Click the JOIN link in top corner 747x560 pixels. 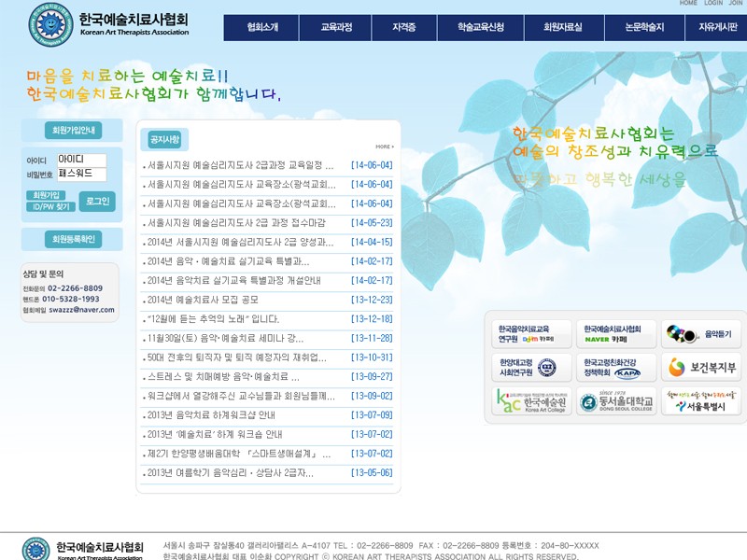736,4
